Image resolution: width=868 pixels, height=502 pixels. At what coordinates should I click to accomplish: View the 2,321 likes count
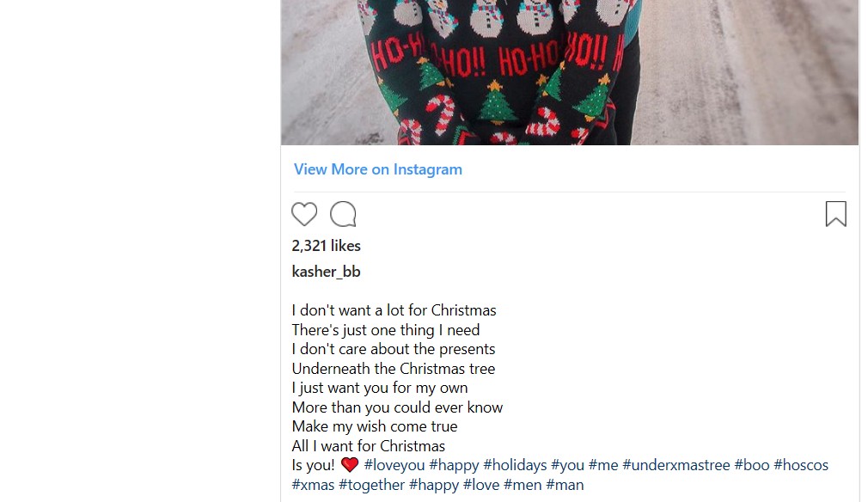point(326,246)
